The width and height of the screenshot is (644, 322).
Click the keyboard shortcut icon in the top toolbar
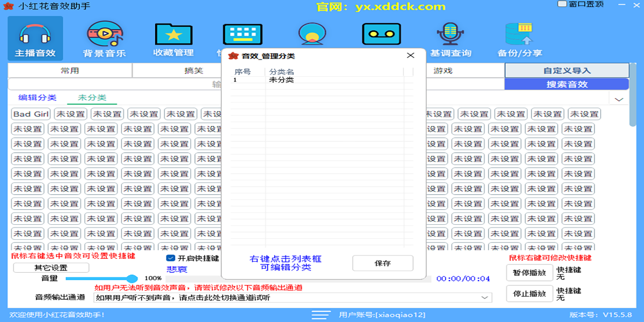point(243,34)
